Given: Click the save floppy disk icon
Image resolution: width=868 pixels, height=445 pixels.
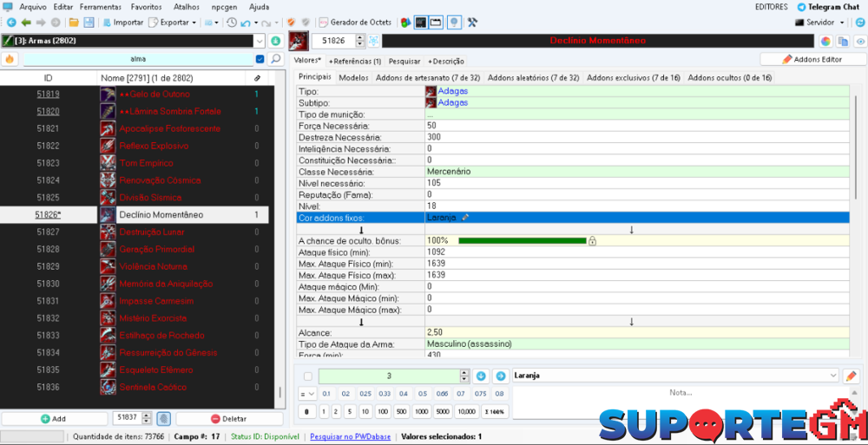Looking at the screenshot, I should (88, 22).
